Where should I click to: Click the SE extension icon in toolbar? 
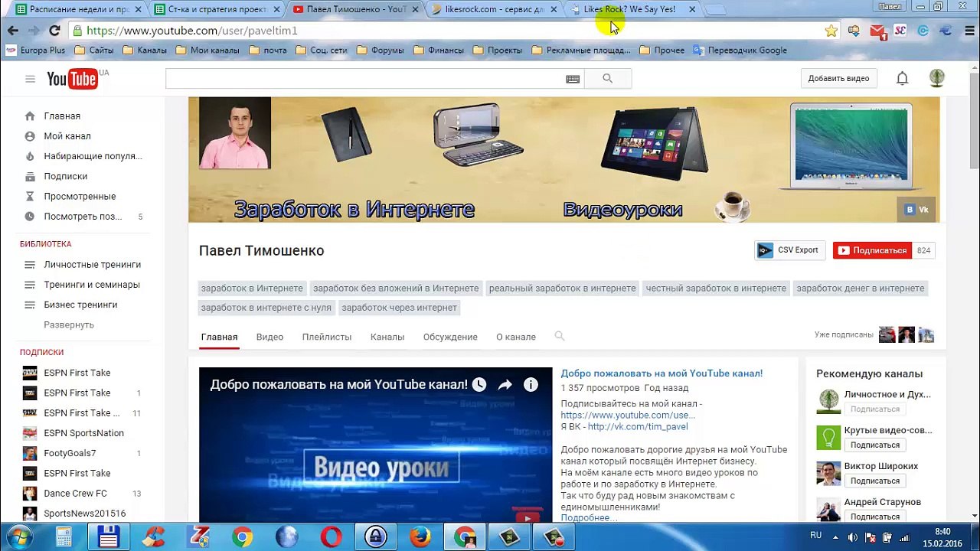(x=900, y=31)
